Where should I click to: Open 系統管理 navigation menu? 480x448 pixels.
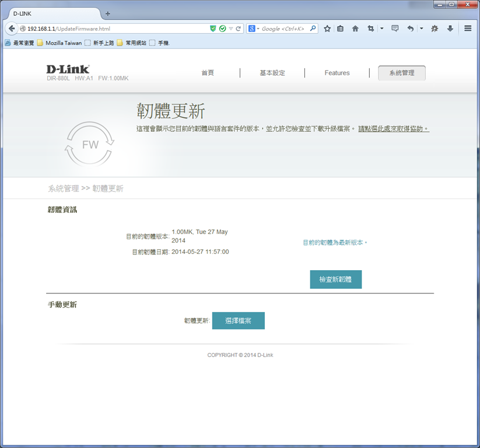[x=402, y=73]
